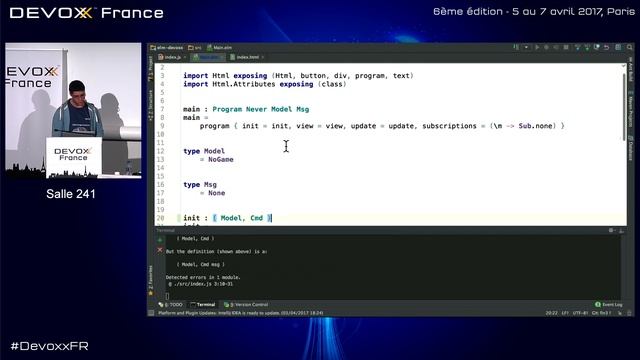Change the LF line separator
The width and height of the screenshot is (640, 360).
coord(565,313)
